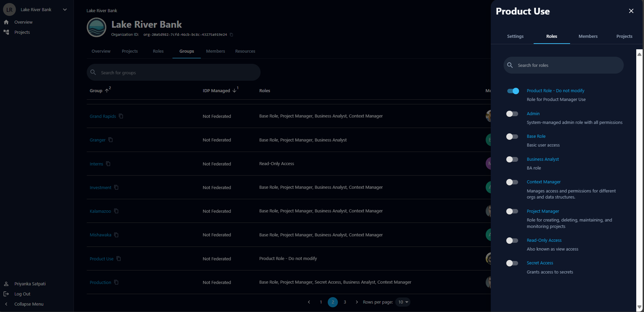Copy the Grand Rapids group ID
644x312 pixels.
pyautogui.click(x=121, y=116)
